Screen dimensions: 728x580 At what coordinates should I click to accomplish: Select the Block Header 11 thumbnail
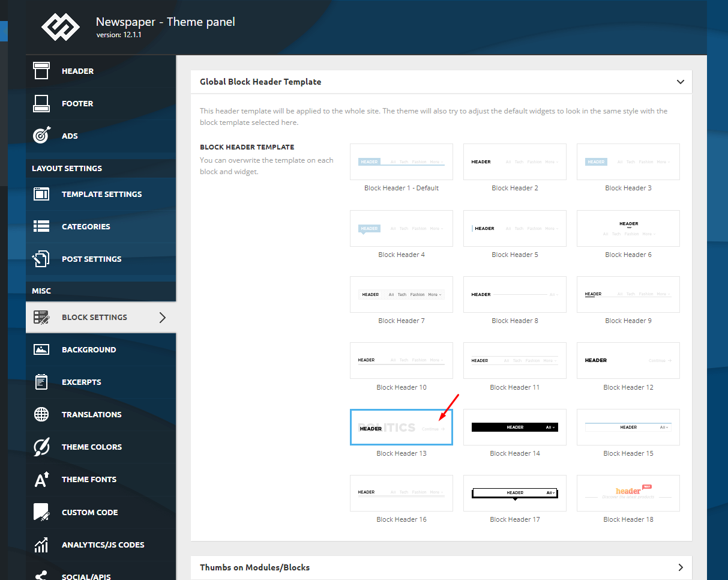[x=515, y=360]
